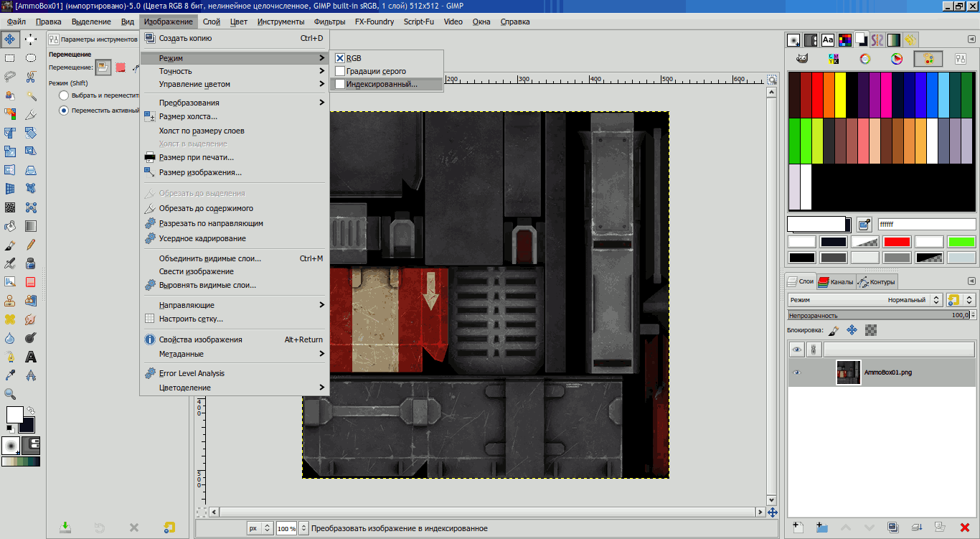
Task: Open the fonts dialog tab
Action: 828,40
